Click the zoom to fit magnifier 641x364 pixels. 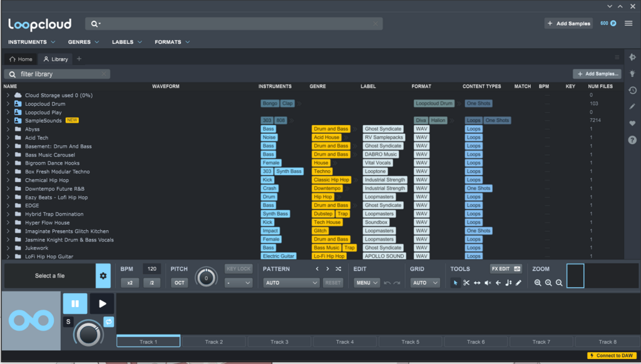click(x=538, y=283)
